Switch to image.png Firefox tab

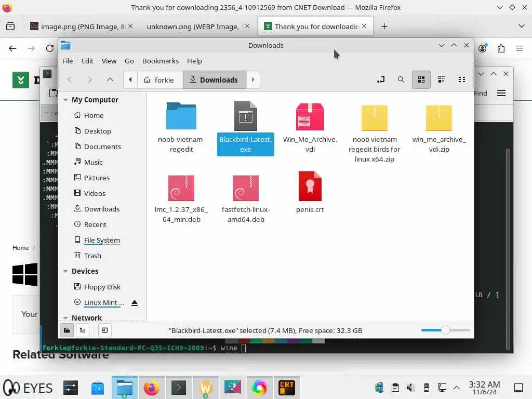point(81,26)
